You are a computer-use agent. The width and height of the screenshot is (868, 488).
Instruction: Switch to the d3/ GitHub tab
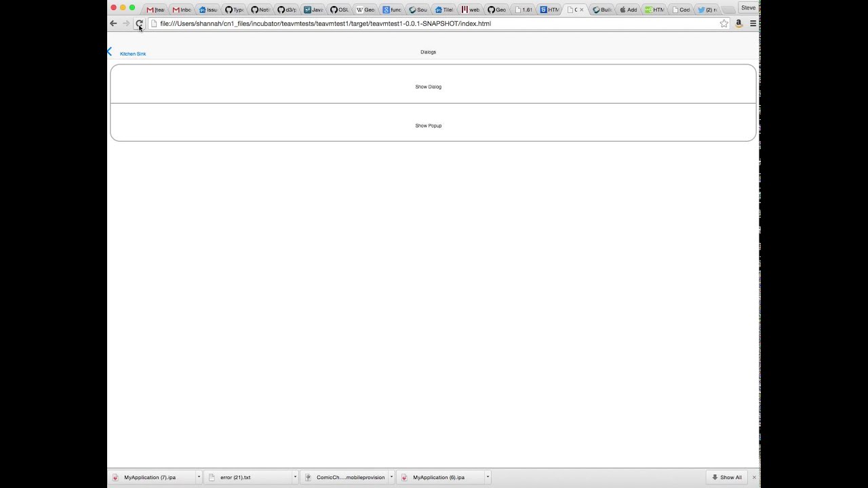(287, 9)
